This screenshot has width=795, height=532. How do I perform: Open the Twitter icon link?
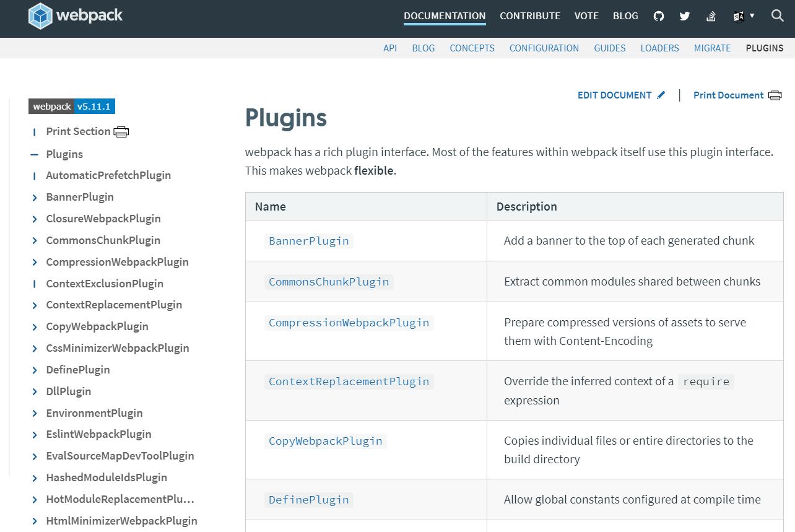point(684,16)
